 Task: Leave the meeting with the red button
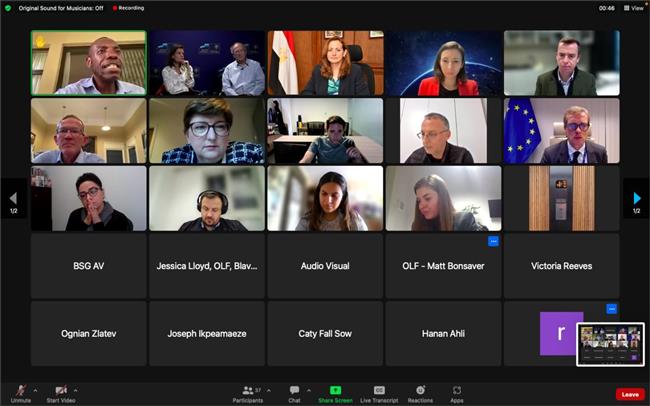point(630,394)
